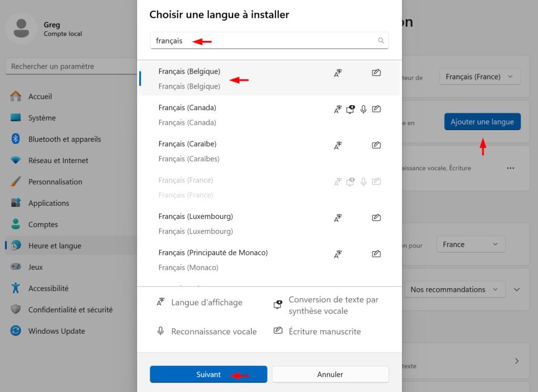Click the Ajouter une langue button
Image resolution: width=538 pixels, height=392 pixels.
point(482,122)
